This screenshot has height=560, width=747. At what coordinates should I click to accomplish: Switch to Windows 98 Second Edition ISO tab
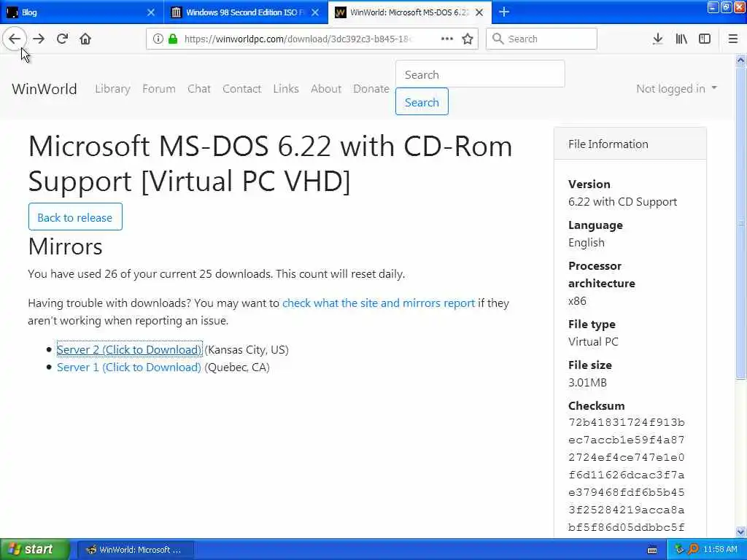245,12
